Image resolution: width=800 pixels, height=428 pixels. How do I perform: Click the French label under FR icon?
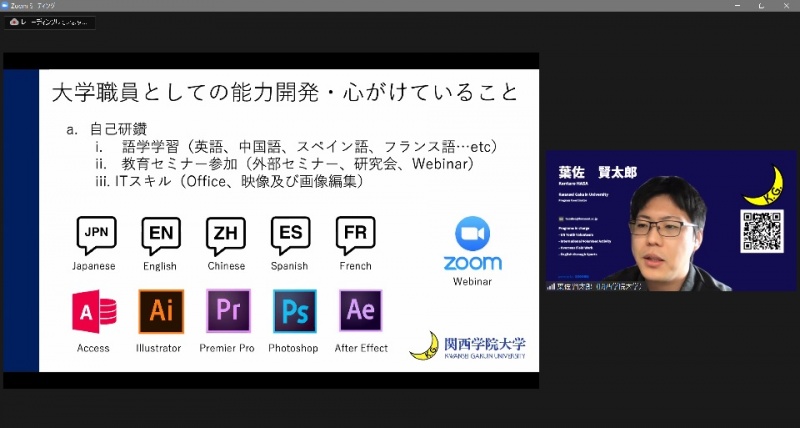pos(356,266)
